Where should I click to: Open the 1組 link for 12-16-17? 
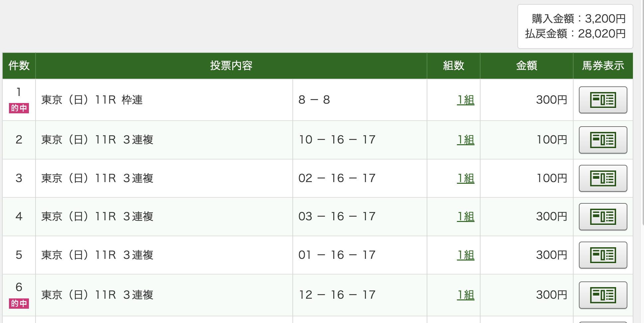466,295
